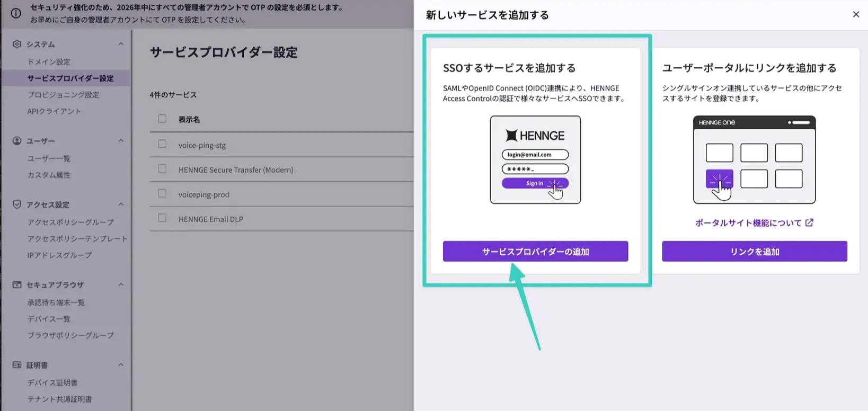Check the HENNGE Secure Transfer (Modern) checkbox
This screenshot has width=868, height=411.
162,168
